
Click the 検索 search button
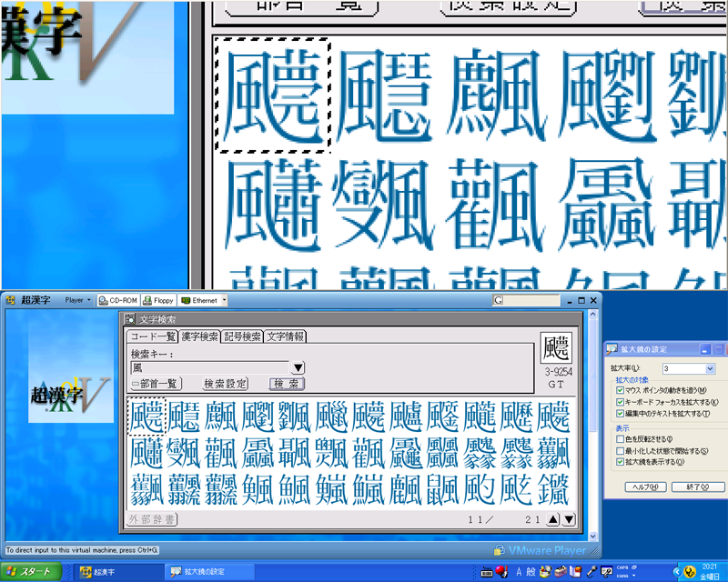pos(287,384)
